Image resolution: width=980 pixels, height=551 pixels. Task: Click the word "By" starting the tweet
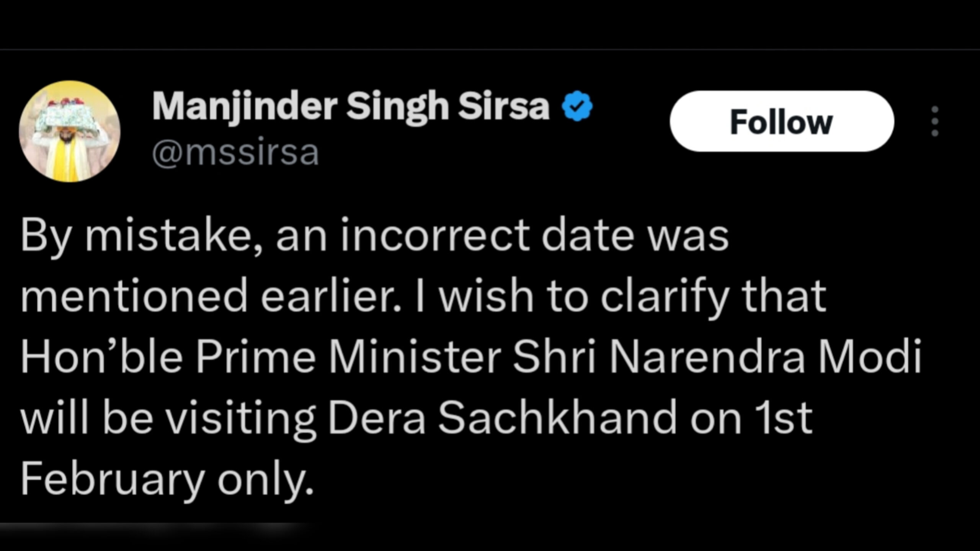[42, 237]
